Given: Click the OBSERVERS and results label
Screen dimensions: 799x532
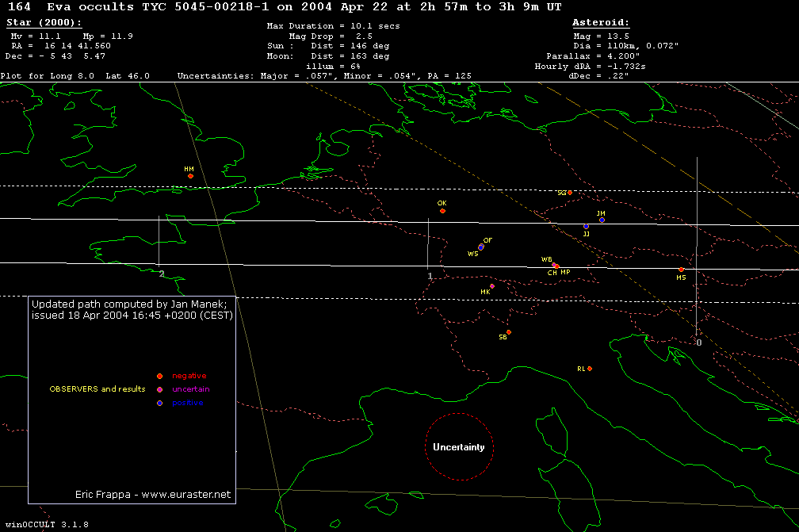Looking at the screenshot, I should pyautogui.click(x=97, y=389).
